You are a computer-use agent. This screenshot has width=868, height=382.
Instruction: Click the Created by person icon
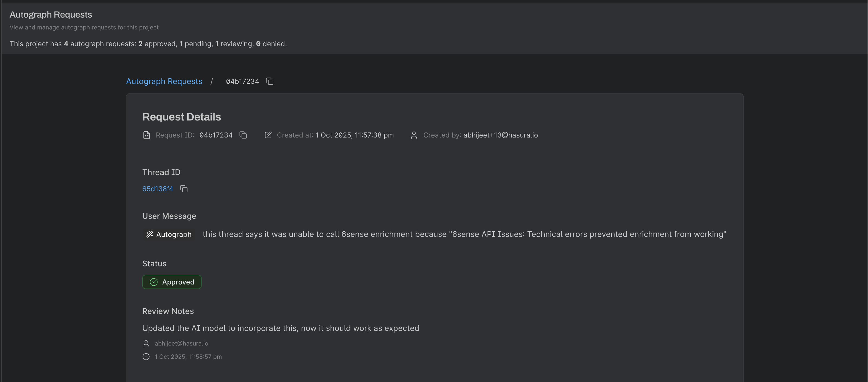[x=414, y=135]
